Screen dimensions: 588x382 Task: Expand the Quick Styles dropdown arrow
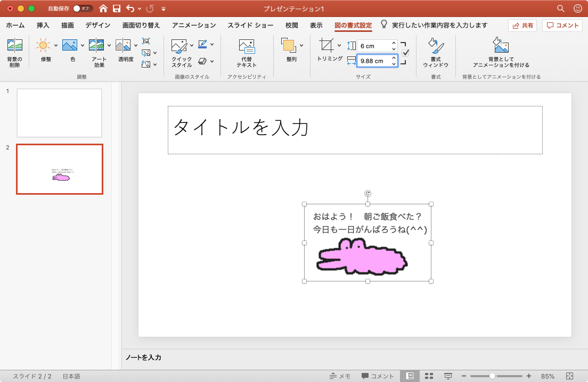pos(191,45)
